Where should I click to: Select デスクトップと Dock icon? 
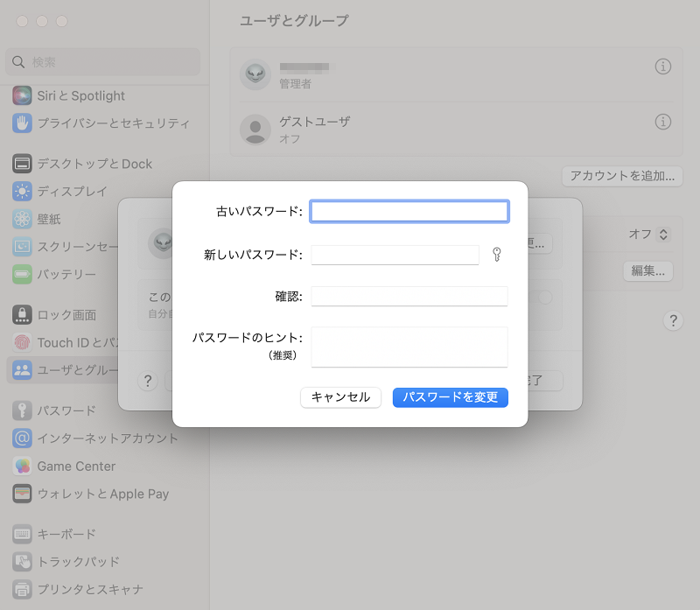pos(22,164)
